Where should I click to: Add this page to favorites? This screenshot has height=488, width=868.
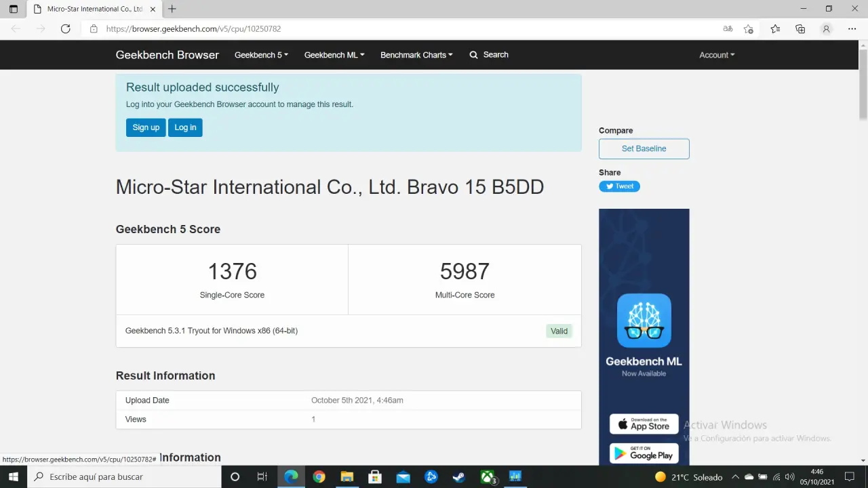748,29
